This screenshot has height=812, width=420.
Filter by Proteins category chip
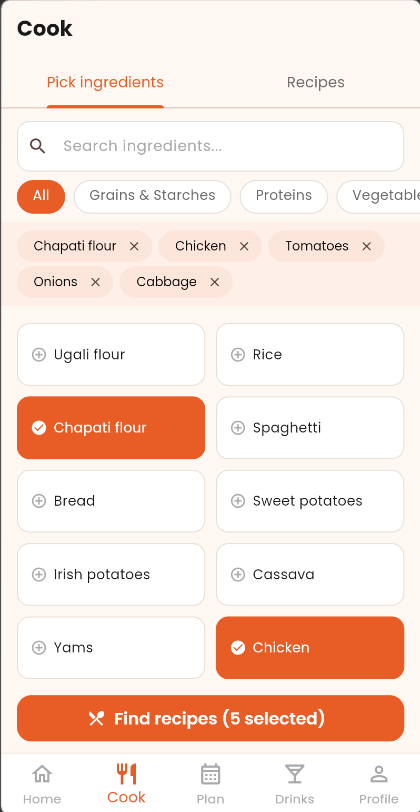click(284, 197)
